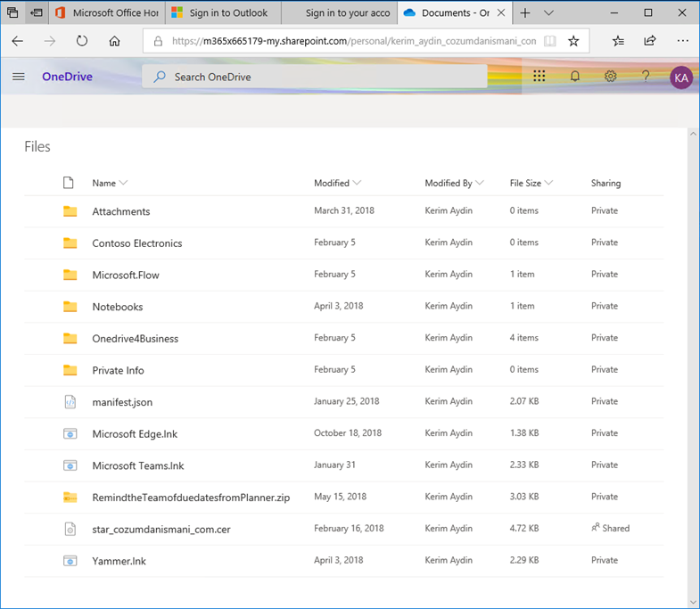Click the Sharing column header
700x609 pixels.
[x=605, y=183]
